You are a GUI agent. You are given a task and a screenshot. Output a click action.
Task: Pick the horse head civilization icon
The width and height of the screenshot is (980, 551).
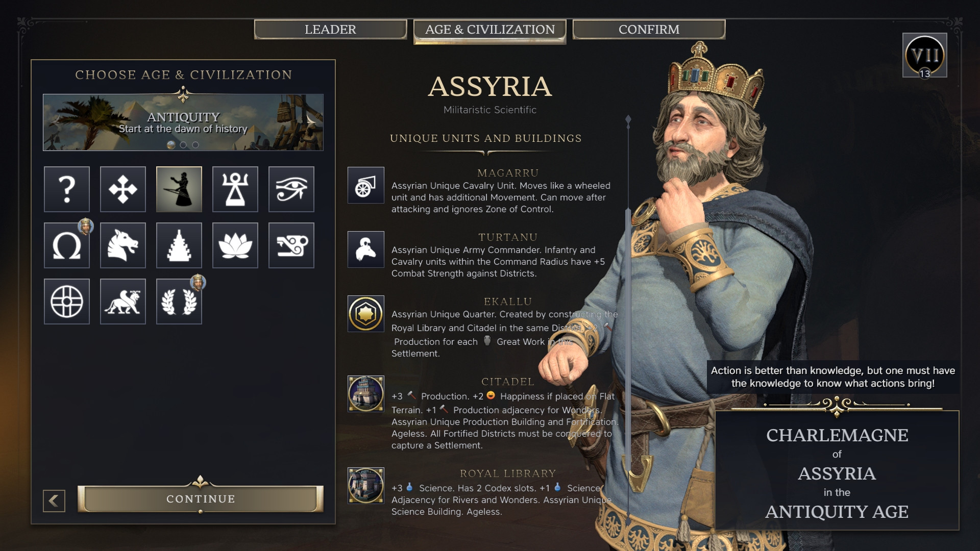[x=123, y=245]
